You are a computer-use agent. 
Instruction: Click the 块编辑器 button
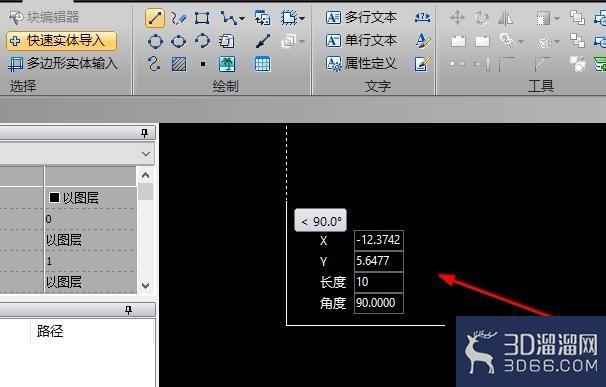pyautogui.click(x=44, y=17)
